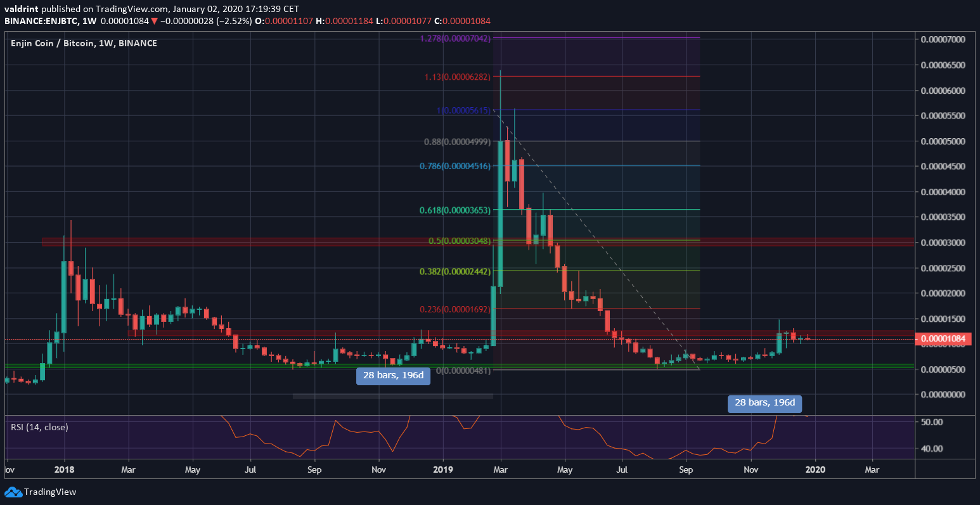Click the RSI (14, close) indicator label

pos(39,427)
